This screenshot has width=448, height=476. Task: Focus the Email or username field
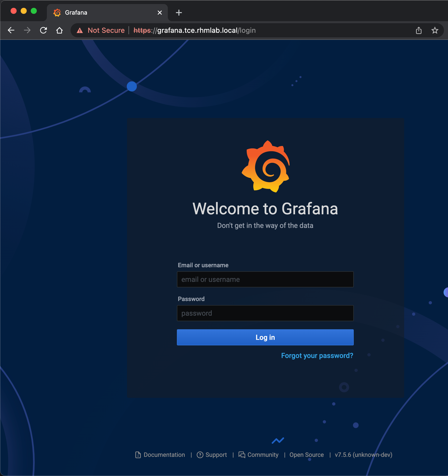265,279
